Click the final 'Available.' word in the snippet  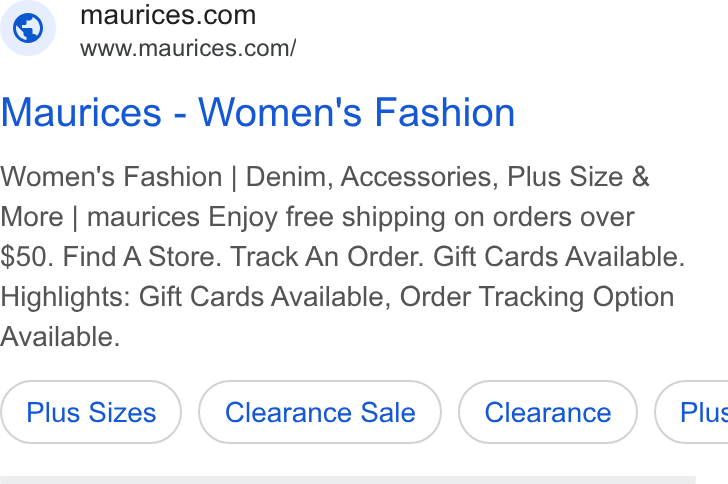(x=60, y=337)
